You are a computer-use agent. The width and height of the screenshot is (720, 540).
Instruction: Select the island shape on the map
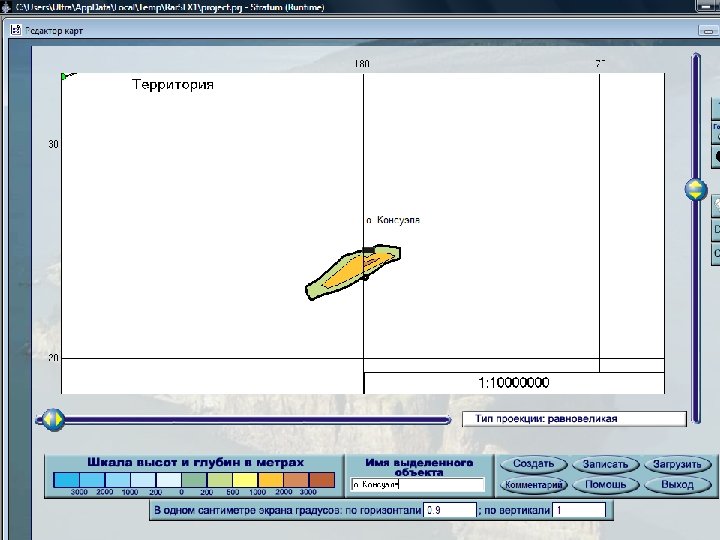pos(351,272)
